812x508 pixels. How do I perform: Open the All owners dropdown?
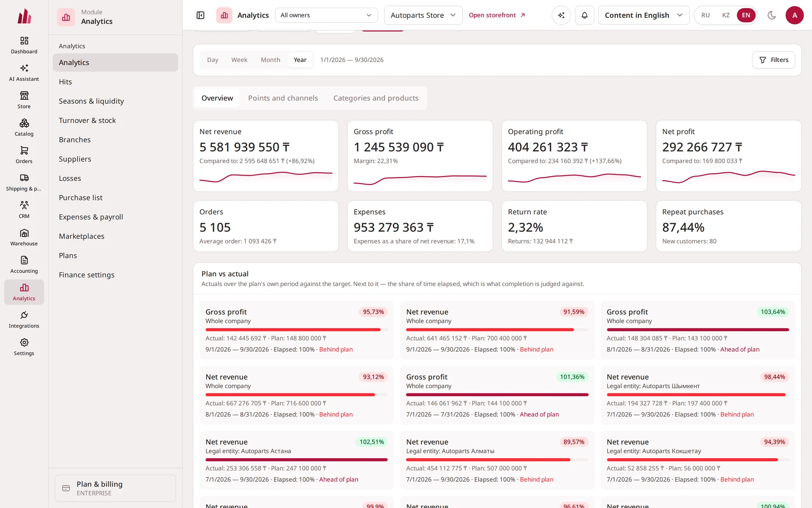(x=326, y=15)
